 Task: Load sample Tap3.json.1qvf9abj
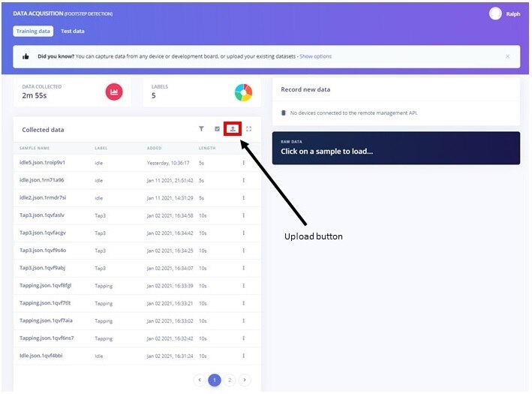(42, 268)
